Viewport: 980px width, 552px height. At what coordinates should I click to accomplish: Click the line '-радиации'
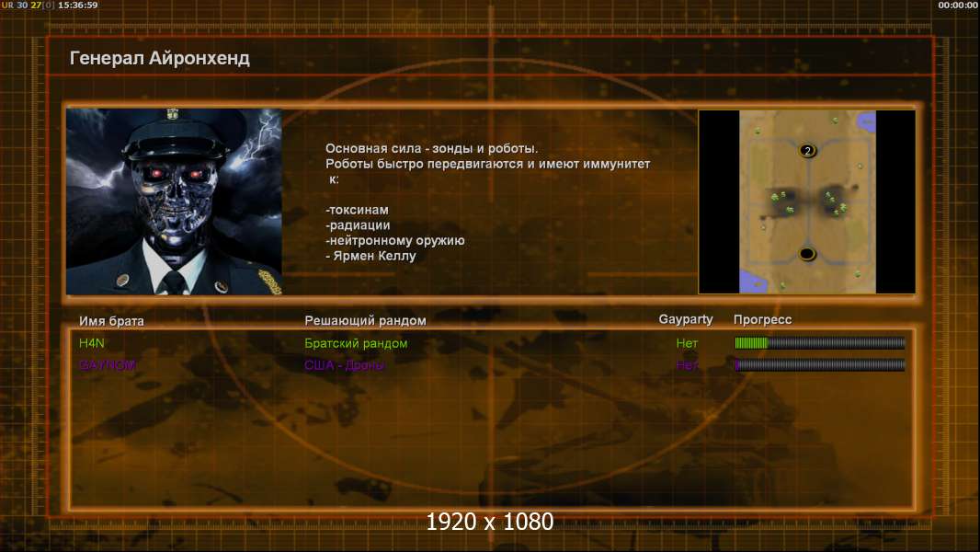pyautogui.click(x=358, y=225)
